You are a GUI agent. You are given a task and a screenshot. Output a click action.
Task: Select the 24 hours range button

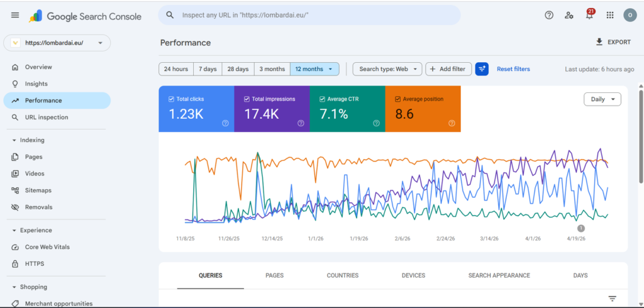pyautogui.click(x=176, y=69)
